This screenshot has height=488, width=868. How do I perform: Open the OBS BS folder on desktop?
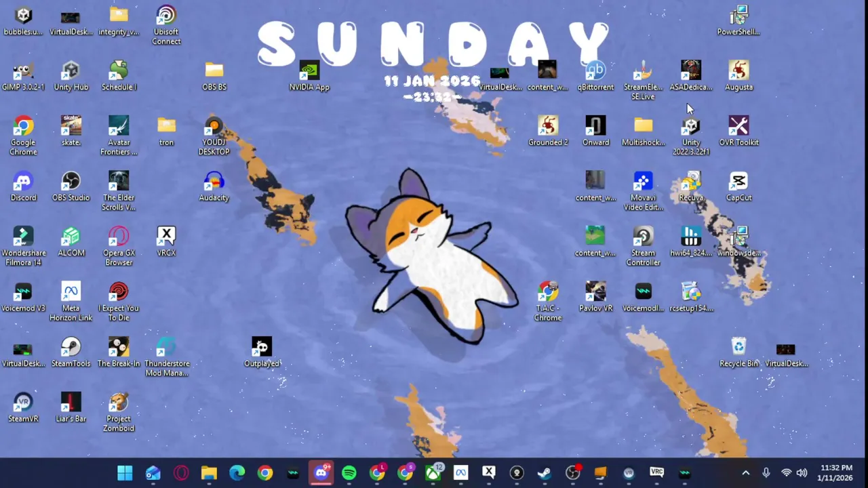coord(214,75)
